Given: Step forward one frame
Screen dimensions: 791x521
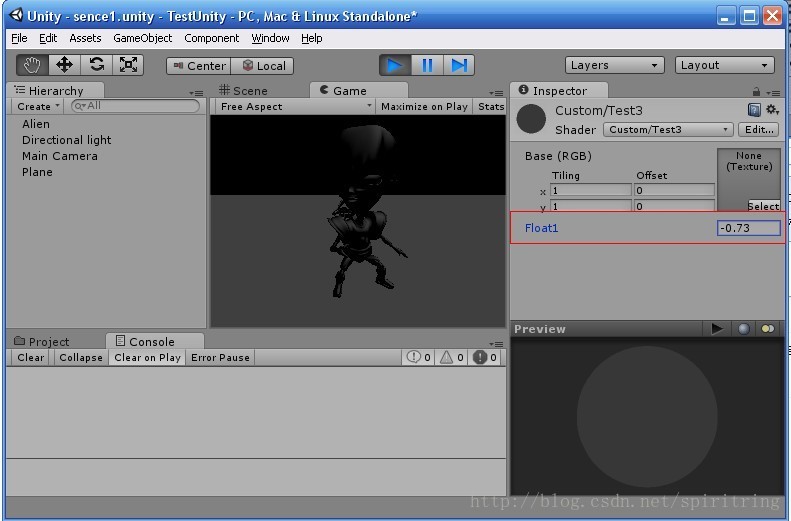Looking at the screenshot, I should (x=459, y=65).
